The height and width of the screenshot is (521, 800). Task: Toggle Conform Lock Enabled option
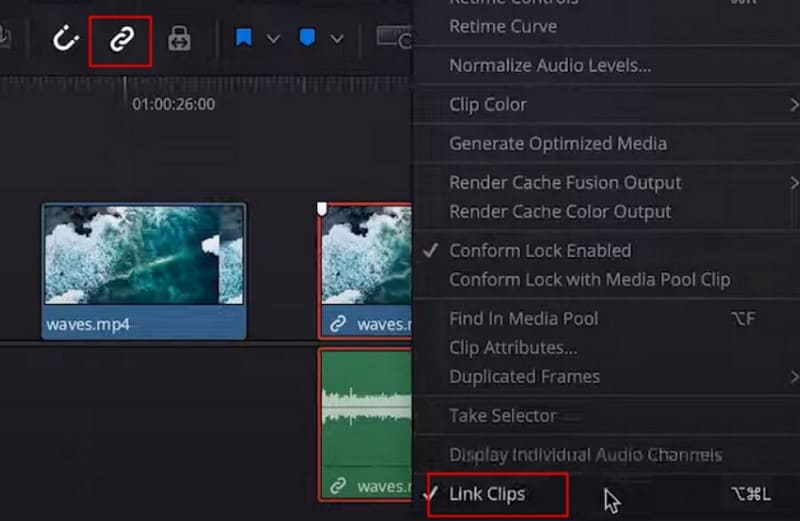540,250
